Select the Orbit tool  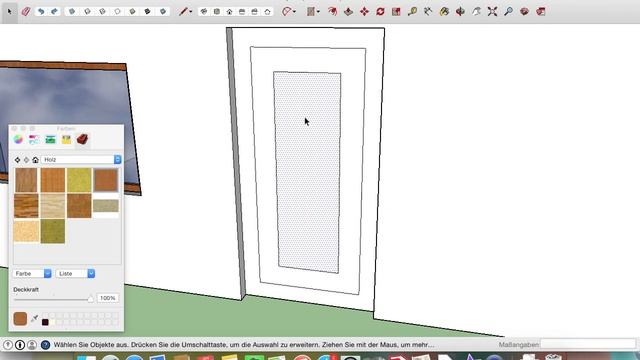(x=460, y=11)
